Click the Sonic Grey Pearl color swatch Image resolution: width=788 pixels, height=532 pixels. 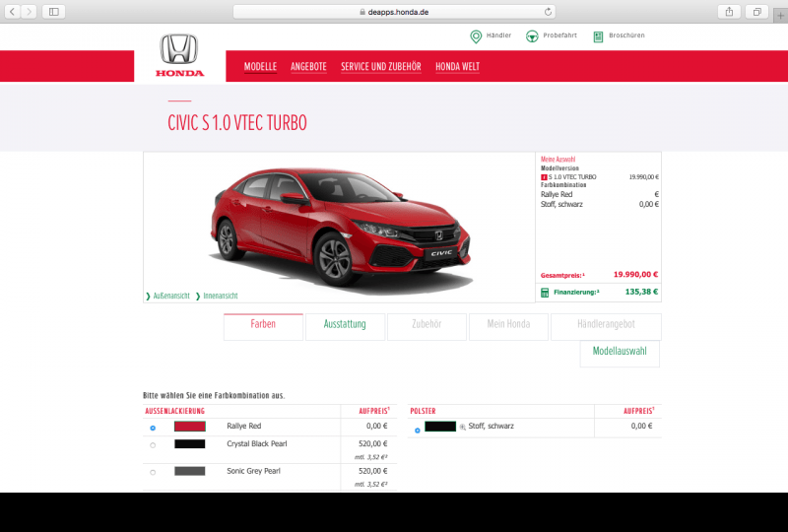[190, 471]
